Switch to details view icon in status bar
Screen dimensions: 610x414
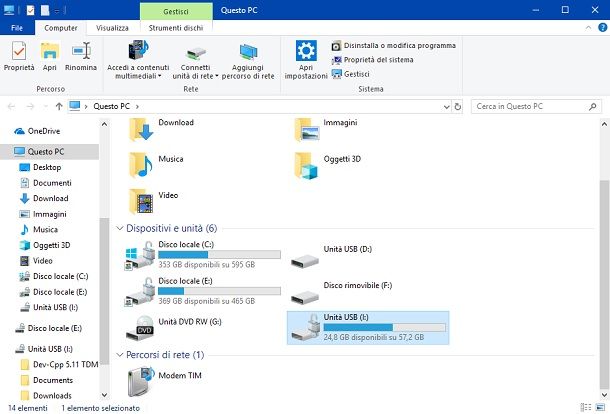(585, 407)
